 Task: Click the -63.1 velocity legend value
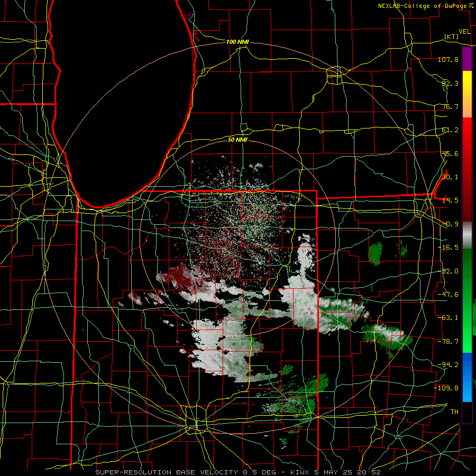click(448, 318)
